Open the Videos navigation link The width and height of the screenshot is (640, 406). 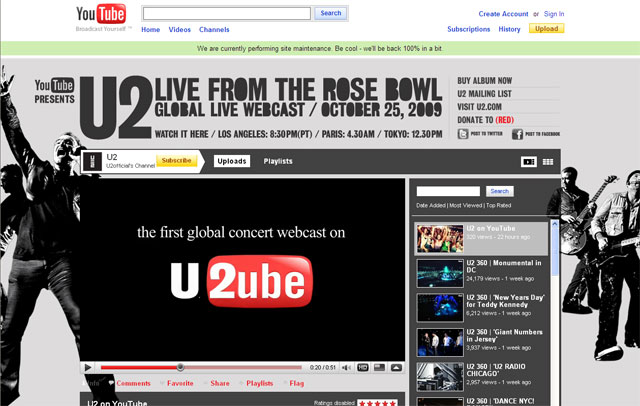click(x=180, y=29)
